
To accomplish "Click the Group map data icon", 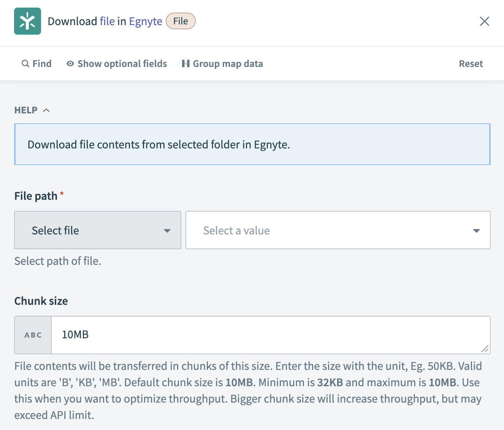I will (x=185, y=64).
